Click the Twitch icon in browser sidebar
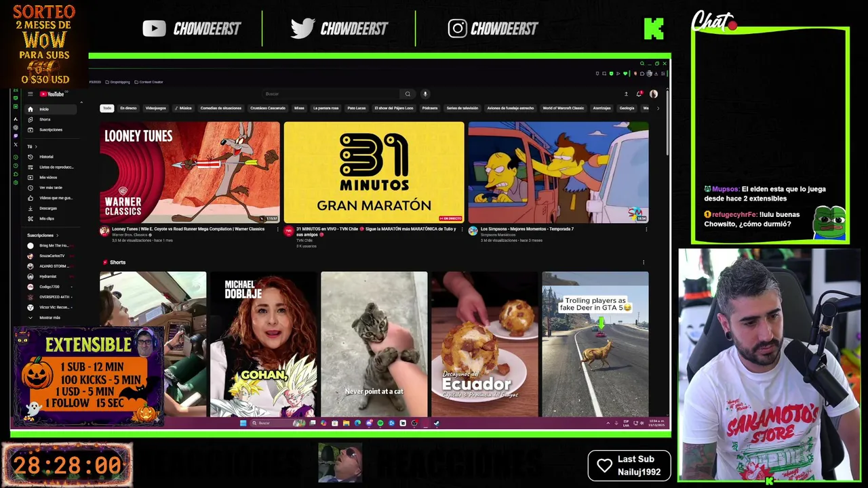 (16, 136)
